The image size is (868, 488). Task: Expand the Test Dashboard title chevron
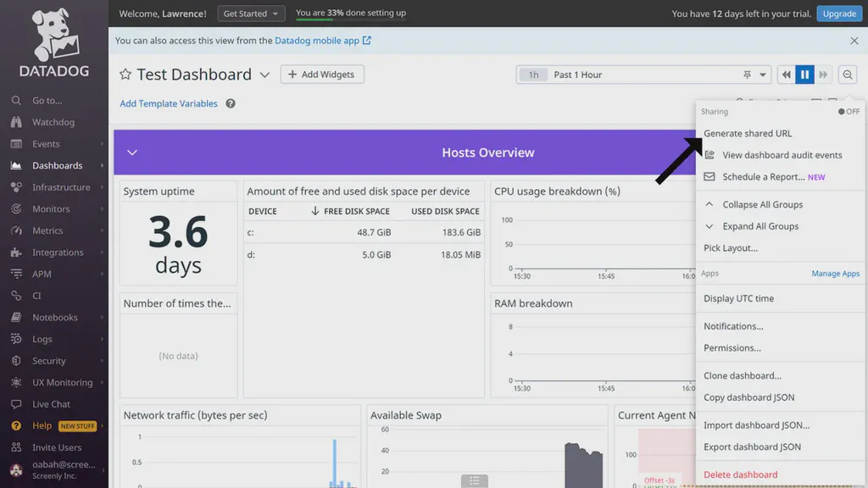coord(264,75)
